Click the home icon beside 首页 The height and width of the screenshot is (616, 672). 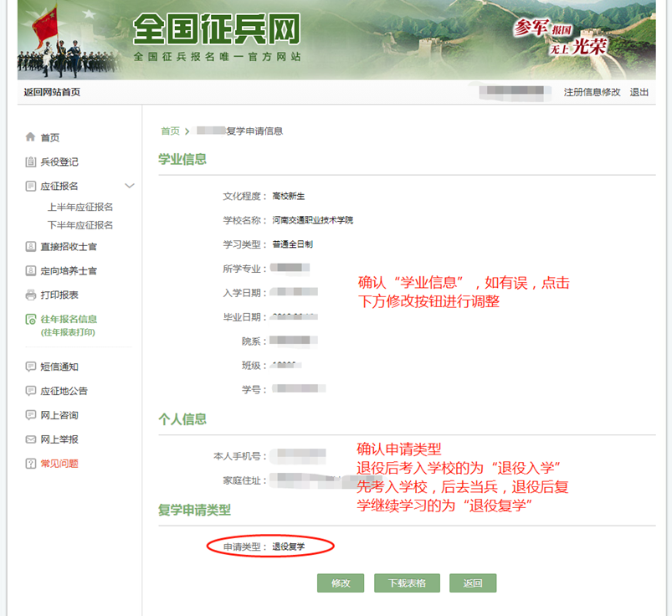[x=29, y=137]
